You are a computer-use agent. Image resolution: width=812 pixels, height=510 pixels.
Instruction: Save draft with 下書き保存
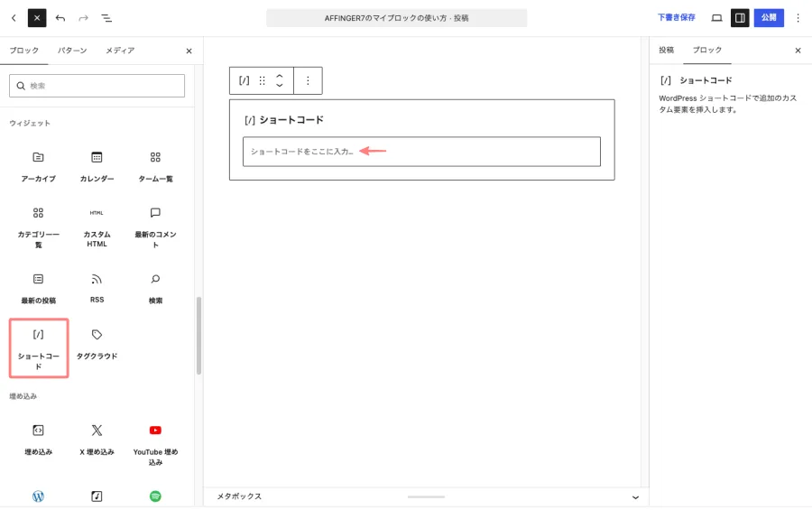pos(677,18)
